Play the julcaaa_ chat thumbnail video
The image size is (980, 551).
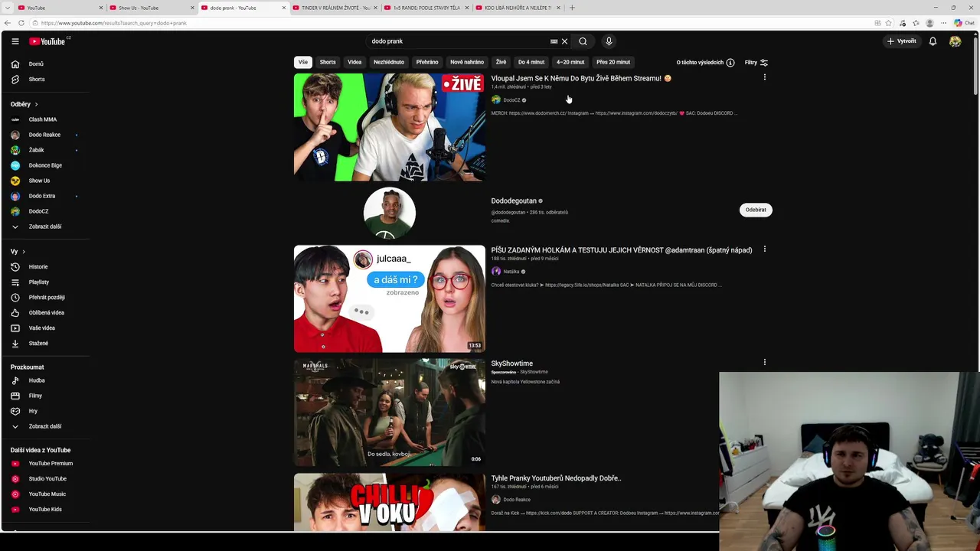point(389,298)
